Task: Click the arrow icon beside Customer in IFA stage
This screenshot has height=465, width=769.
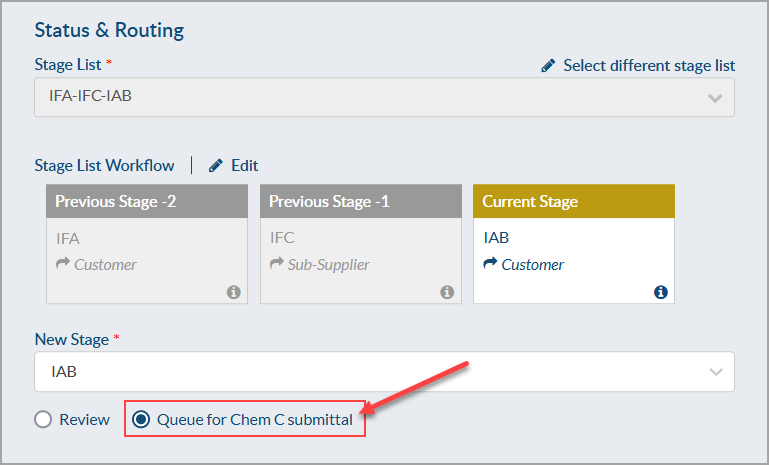Action: [63, 265]
